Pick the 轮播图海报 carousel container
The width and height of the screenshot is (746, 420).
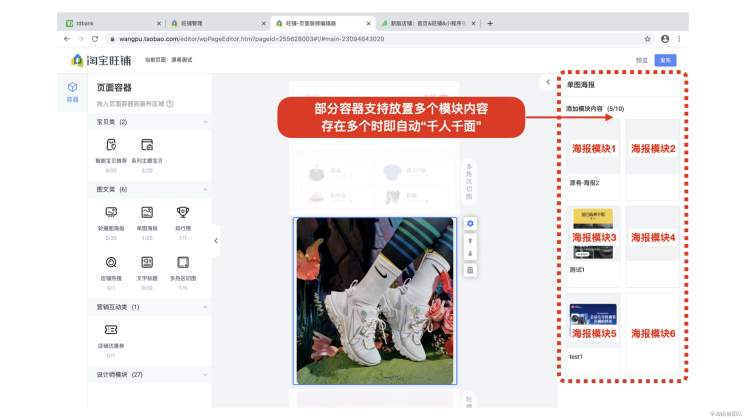click(x=111, y=212)
